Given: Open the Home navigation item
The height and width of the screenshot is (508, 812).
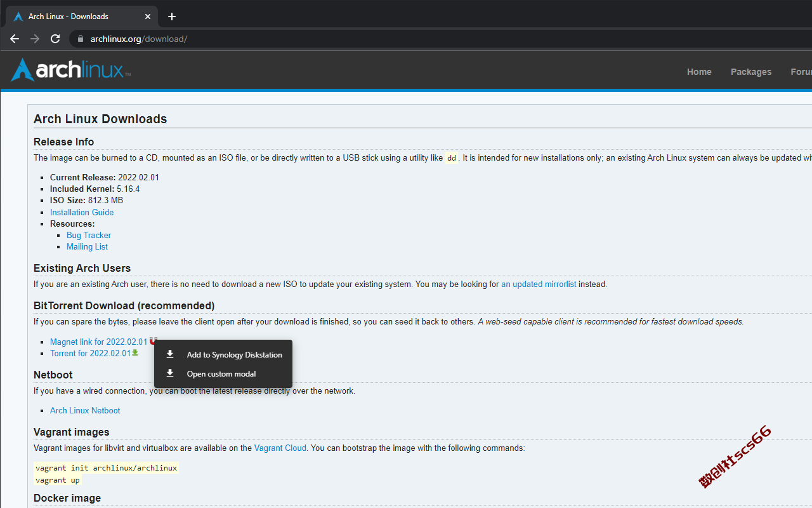Looking at the screenshot, I should point(699,72).
